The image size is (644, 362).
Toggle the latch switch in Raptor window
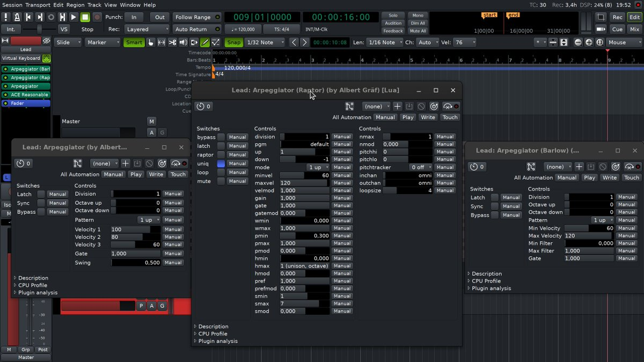point(221,146)
